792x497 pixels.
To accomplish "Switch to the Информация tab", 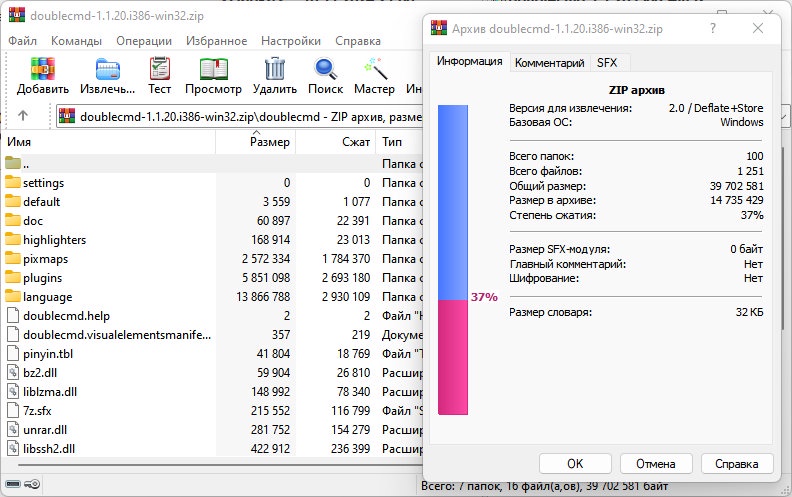I will pyautogui.click(x=469, y=61).
